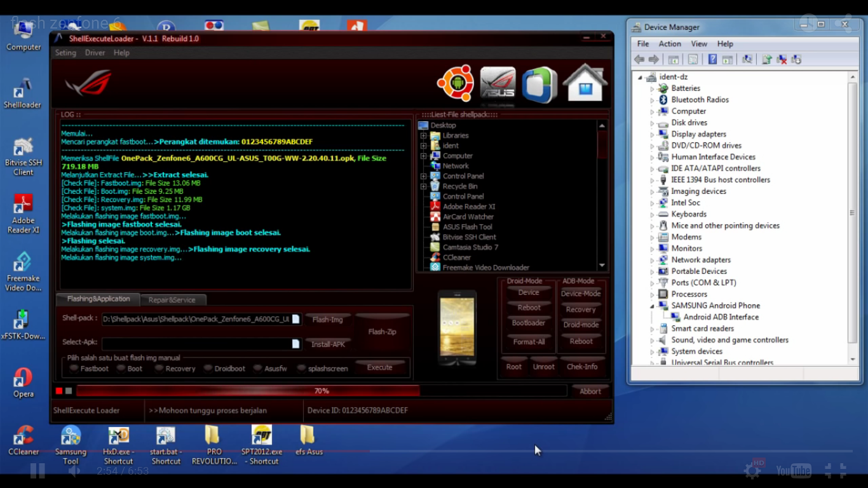
Task: Click the Zenfone phone preview image
Action: point(457,327)
